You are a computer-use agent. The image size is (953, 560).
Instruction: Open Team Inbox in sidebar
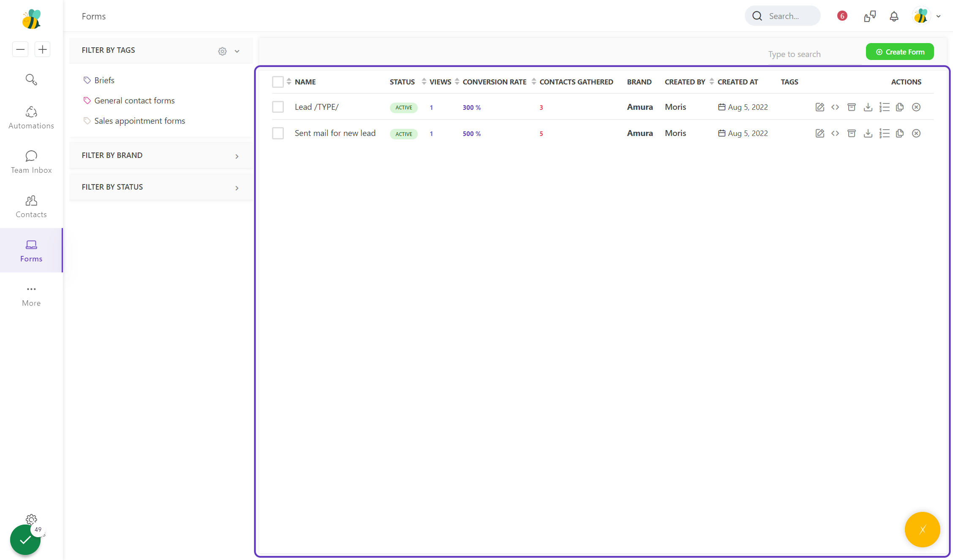pyautogui.click(x=31, y=162)
